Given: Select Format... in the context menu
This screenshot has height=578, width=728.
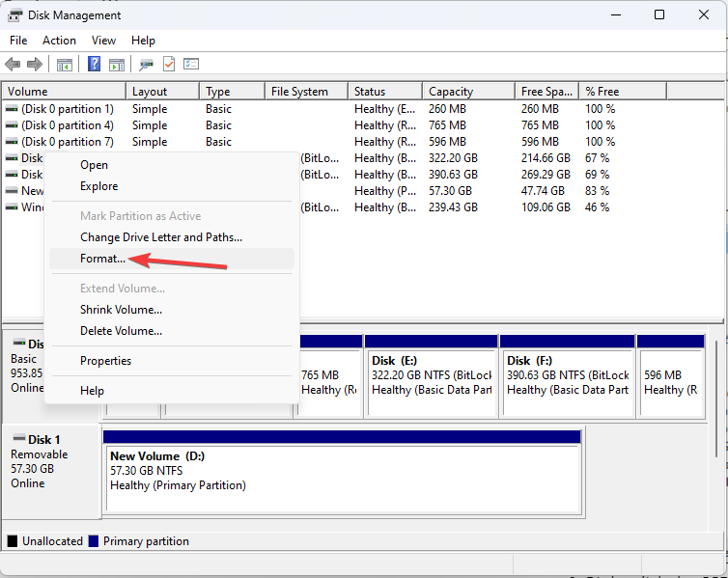Looking at the screenshot, I should click(171, 259).
